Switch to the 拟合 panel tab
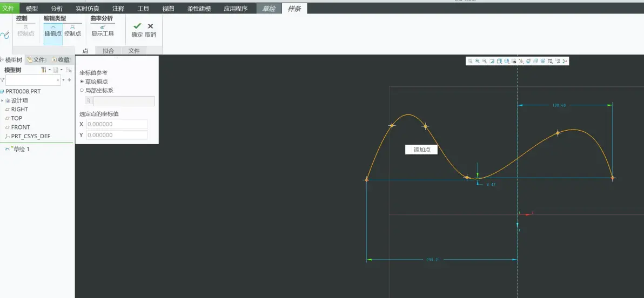Image resolution: width=644 pixels, height=298 pixels. (108, 51)
